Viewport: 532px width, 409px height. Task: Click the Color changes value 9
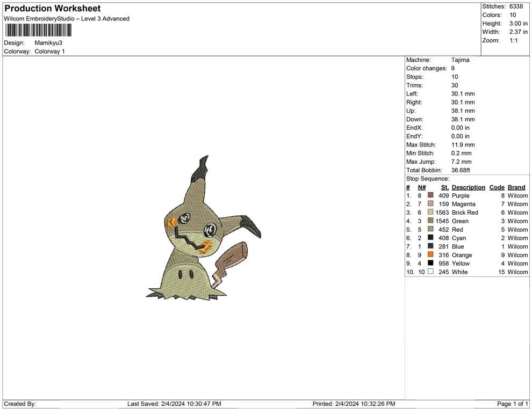(x=452, y=68)
